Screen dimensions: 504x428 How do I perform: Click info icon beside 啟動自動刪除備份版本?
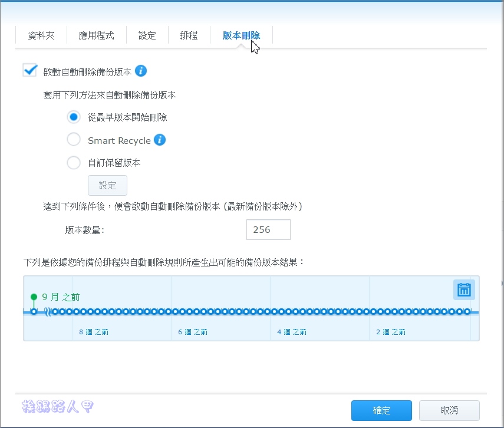(141, 71)
